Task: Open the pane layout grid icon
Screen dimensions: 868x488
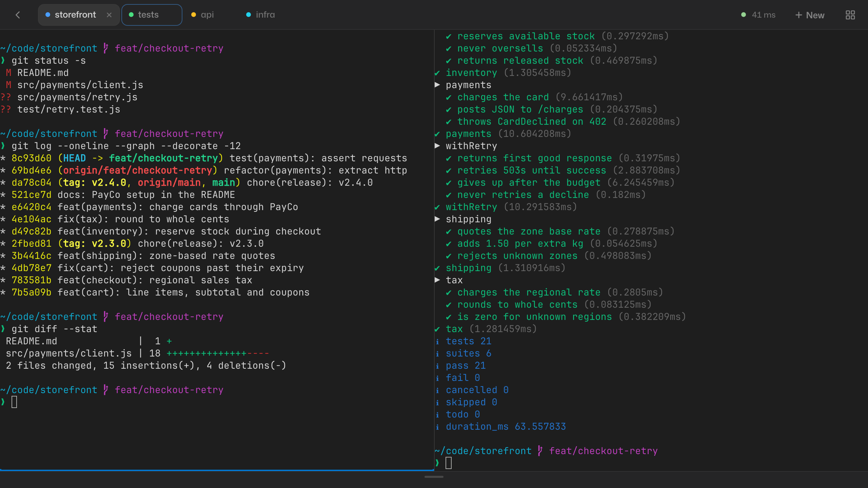Action: pyautogui.click(x=850, y=15)
